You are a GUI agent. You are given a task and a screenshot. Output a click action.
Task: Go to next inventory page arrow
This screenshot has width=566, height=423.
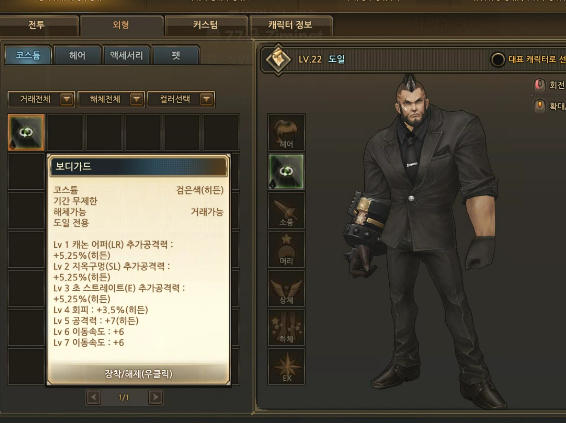156,397
